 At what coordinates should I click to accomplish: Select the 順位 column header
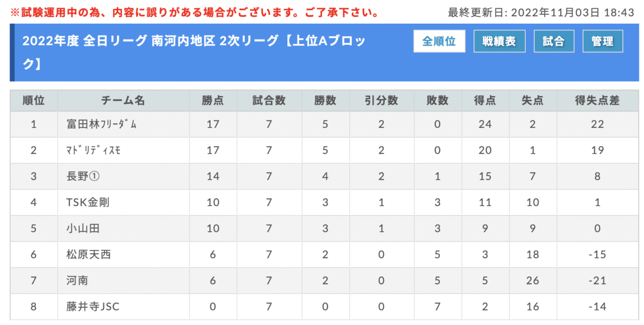pos(34,101)
